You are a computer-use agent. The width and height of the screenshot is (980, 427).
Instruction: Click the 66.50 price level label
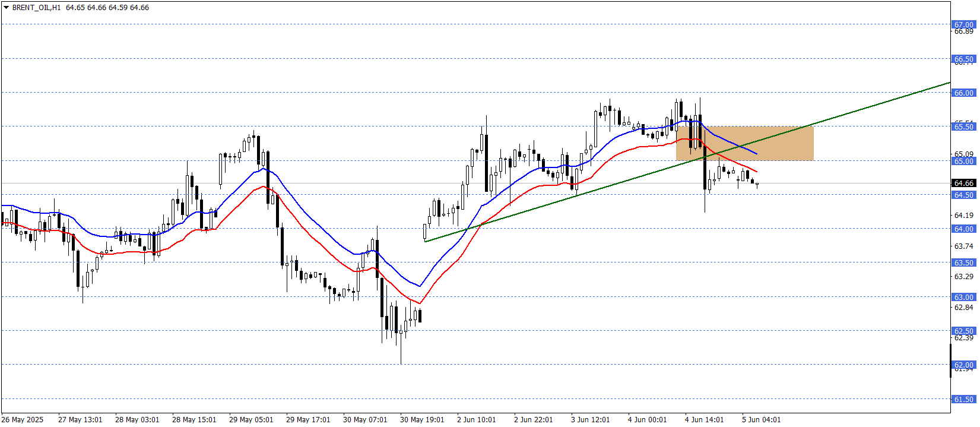(964, 59)
